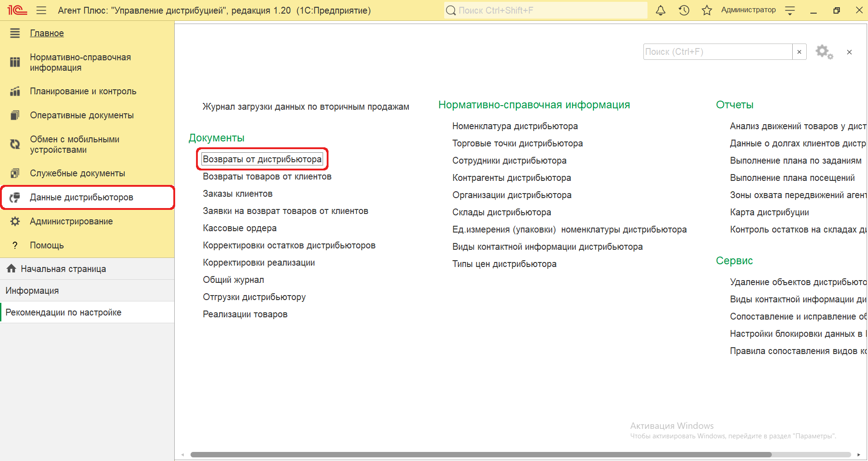Open Нормативно-справочная информация sidebar icon
The image size is (868, 461).
15,62
